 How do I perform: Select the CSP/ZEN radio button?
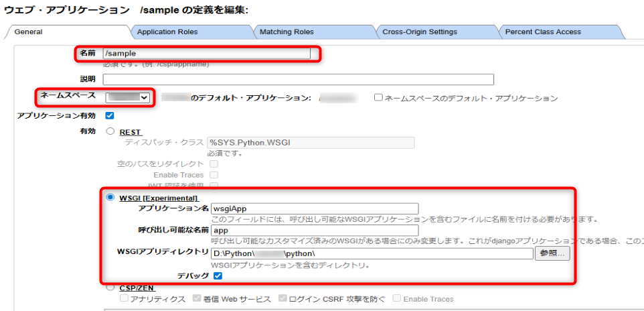pyautogui.click(x=110, y=288)
